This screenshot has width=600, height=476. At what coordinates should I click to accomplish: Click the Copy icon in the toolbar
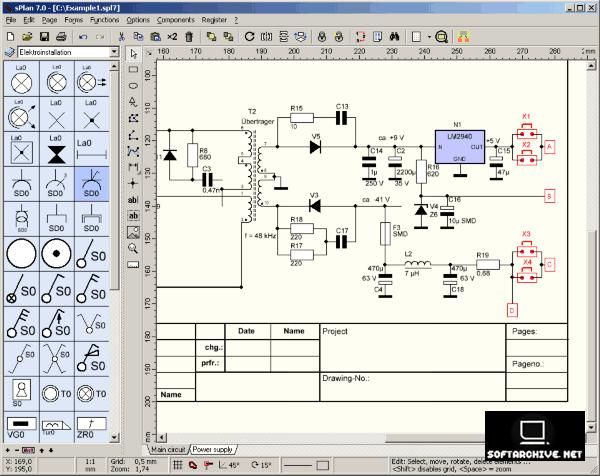[x=138, y=37]
